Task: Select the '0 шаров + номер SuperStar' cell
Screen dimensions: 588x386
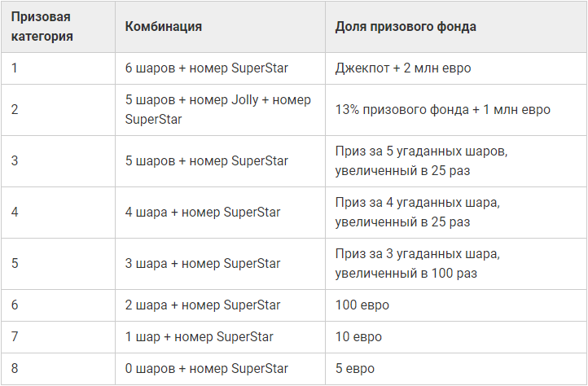Action: point(207,368)
